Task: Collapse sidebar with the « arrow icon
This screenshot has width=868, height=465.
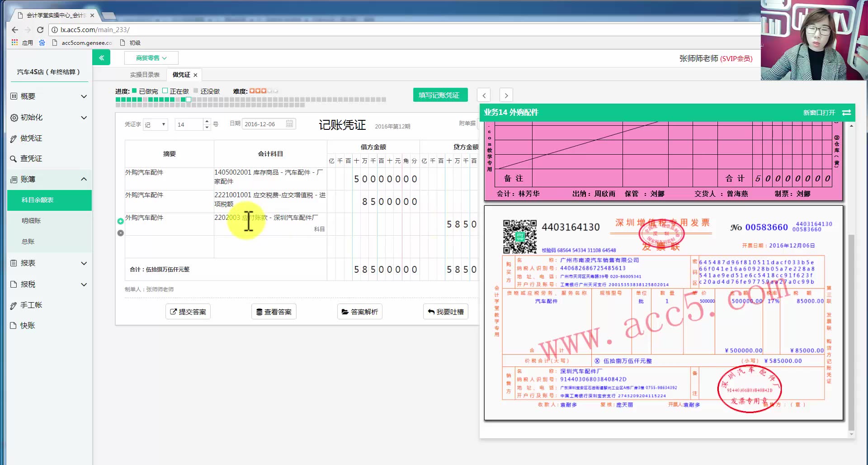Action: [101, 57]
